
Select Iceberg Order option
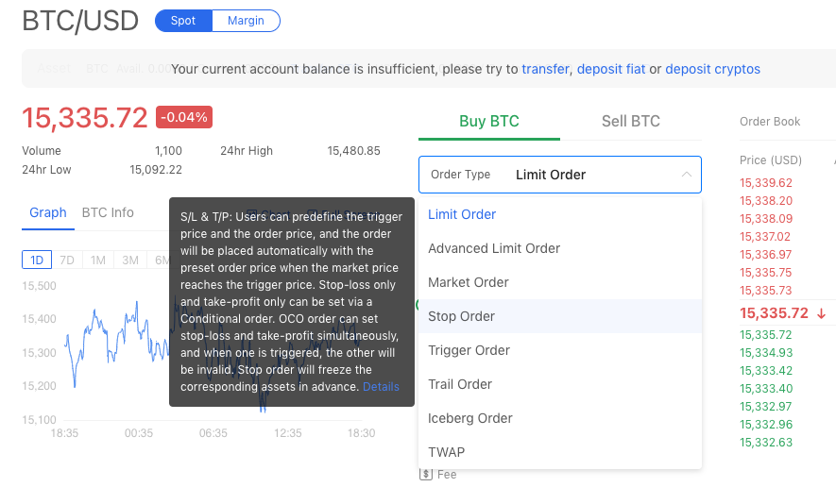(470, 418)
